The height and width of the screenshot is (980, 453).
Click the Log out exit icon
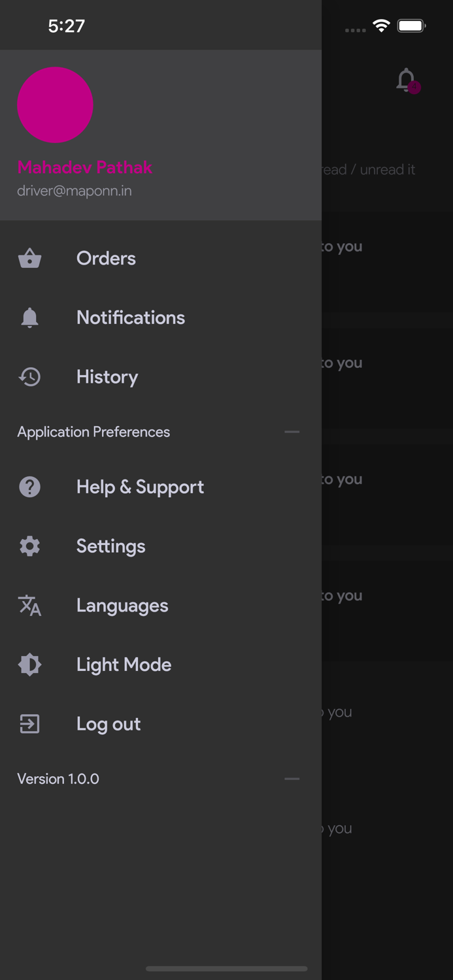coord(29,724)
